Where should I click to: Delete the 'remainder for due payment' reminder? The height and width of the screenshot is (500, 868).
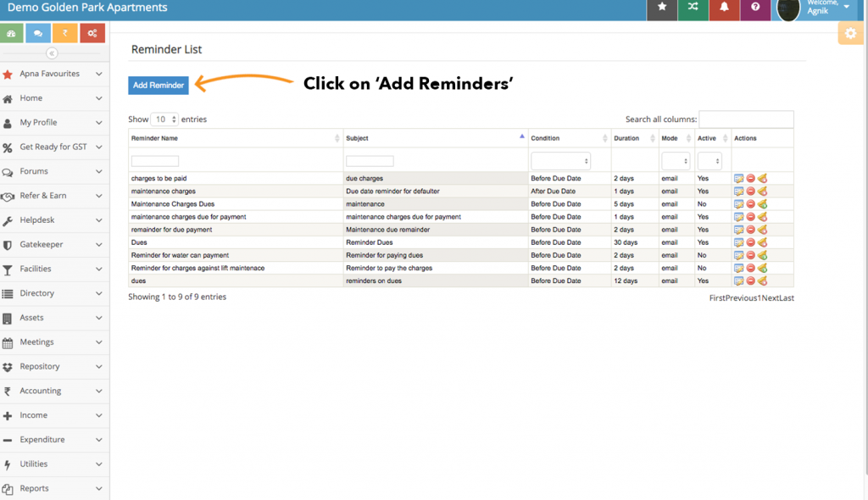[x=751, y=229]
